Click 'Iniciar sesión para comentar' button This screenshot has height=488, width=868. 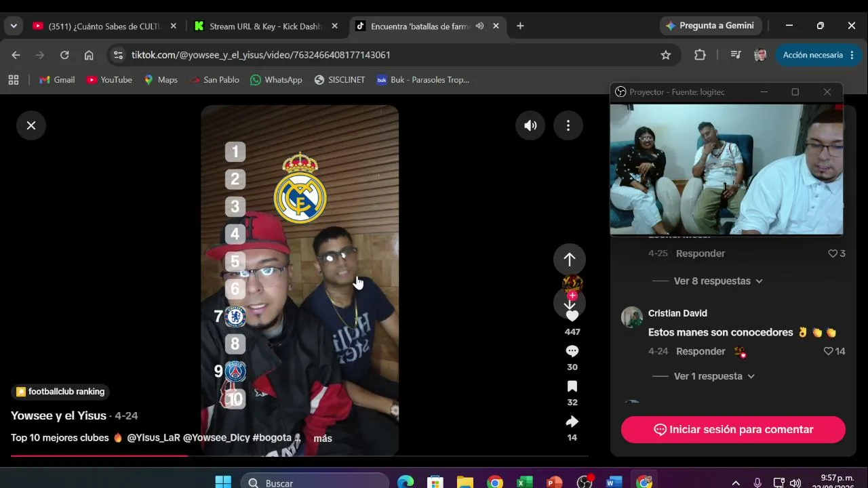[733, 430]
